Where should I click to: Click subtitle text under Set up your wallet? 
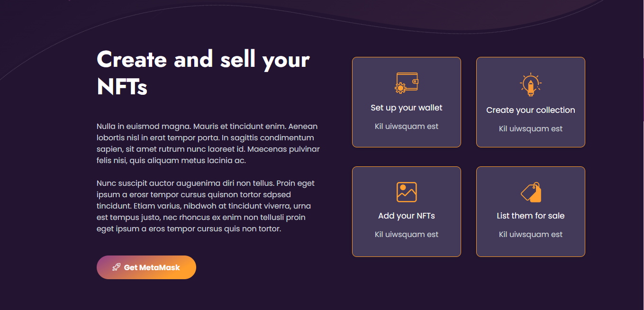pos(406,127)
